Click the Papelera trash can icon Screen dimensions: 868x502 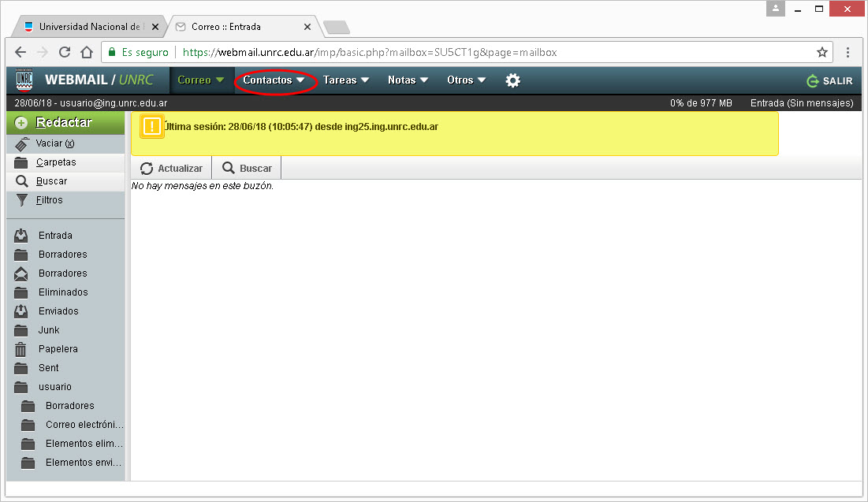[x=20, y=349]
